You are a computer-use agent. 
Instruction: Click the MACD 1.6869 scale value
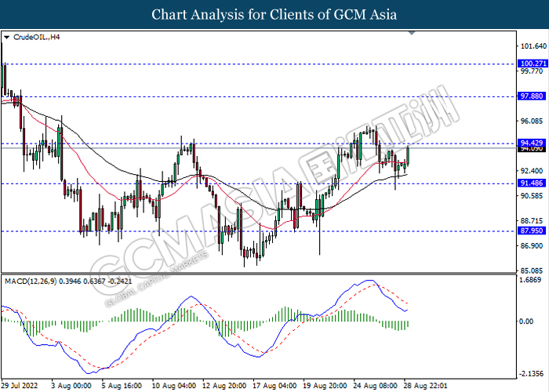[x=532, y=280]
